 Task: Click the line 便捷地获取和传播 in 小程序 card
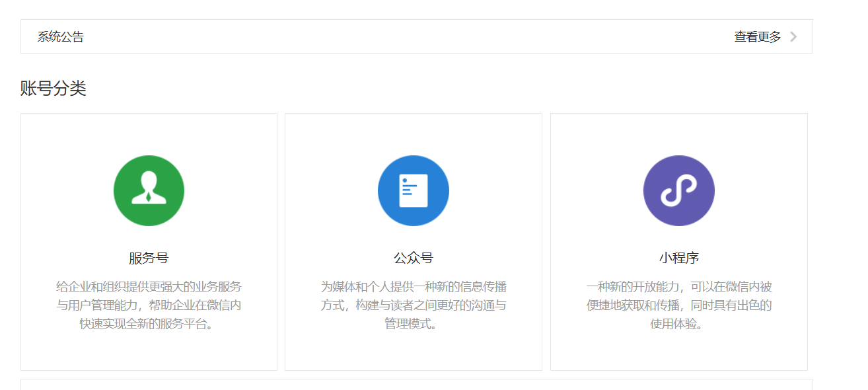pyautogui.click(x=678, y=305)
